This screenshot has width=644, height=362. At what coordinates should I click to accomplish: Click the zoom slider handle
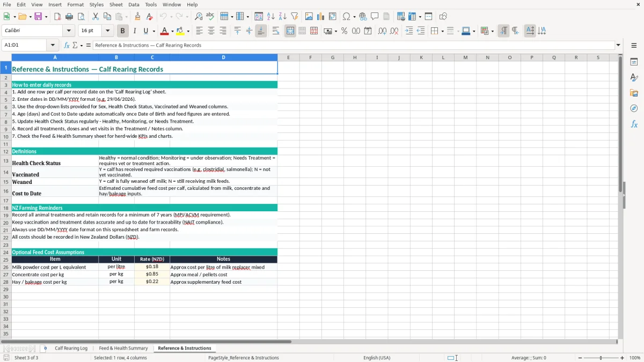coord(601,358)
